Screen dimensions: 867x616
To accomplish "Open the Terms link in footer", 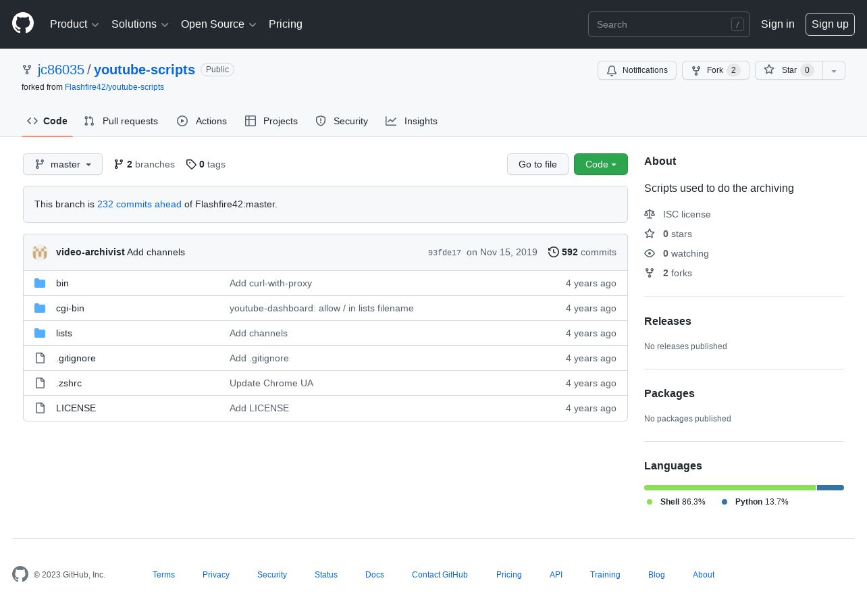I will 163,575.
